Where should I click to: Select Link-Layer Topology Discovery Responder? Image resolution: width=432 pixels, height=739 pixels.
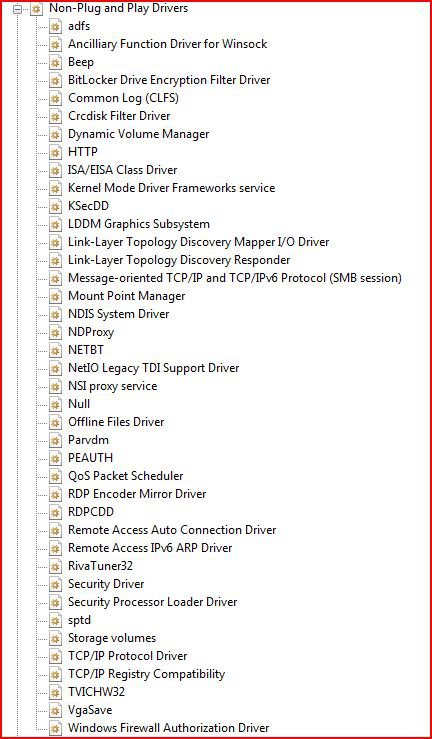(x=179, y=260)
